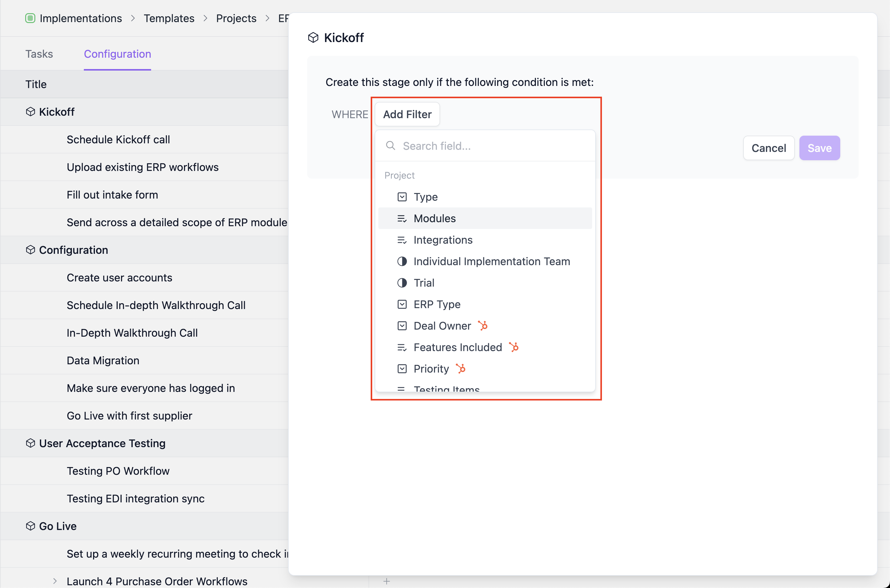Expand Launch 4 Purchase Order Workflows row
The image size is (890, 588).
pos(55,581)
